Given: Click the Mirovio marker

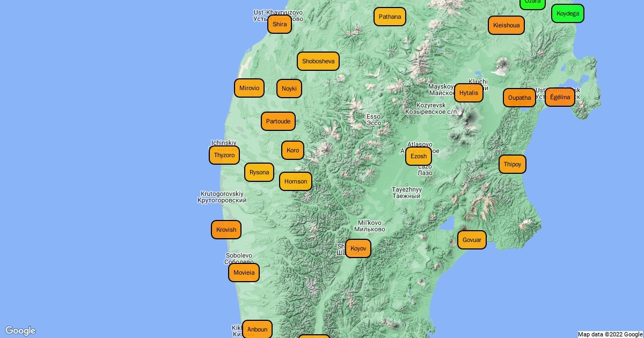Looking at the screenshot, I should point(249,88).
